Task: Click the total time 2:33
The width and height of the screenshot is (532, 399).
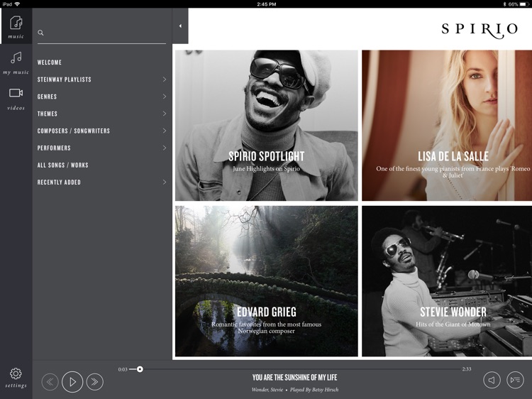Action: [x=467, y=369]
